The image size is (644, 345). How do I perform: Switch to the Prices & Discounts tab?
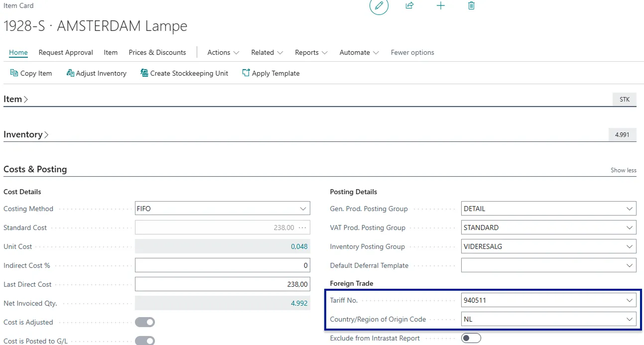click(157, 52)
